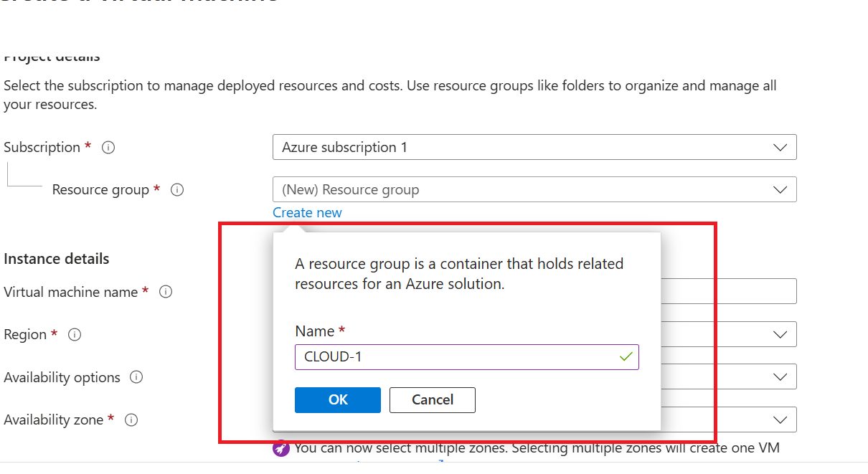
Task: Click the Resource group label
Action: pyautogui.click(x=100, y=190)
